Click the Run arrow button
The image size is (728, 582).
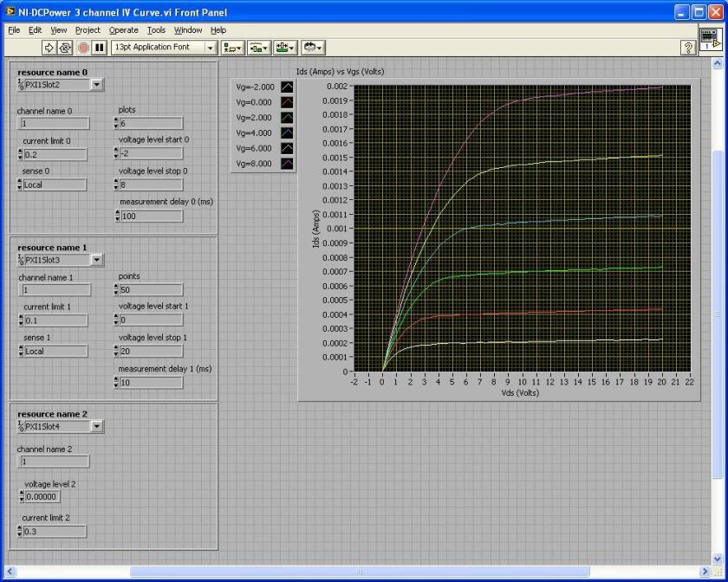tap(49, 48)
